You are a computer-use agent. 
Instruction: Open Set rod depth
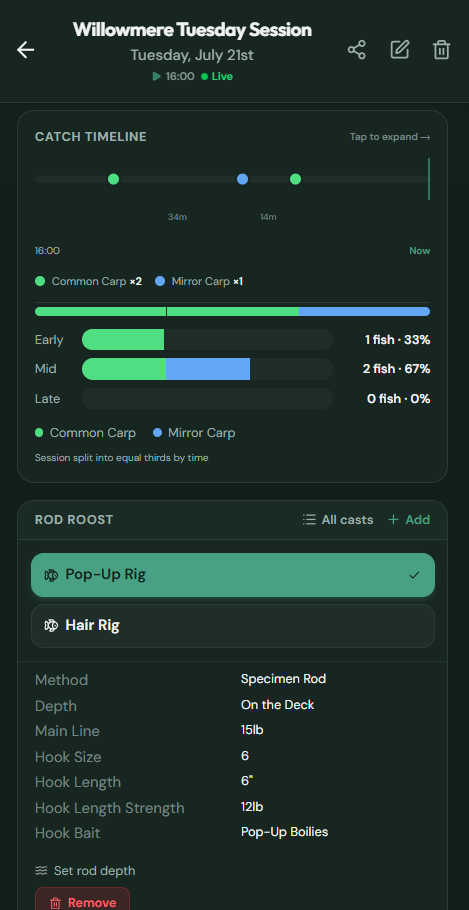[85, 871]
